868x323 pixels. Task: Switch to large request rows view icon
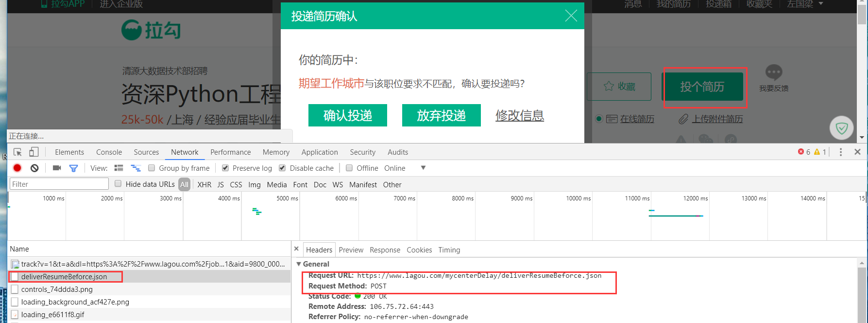[119, 168]
